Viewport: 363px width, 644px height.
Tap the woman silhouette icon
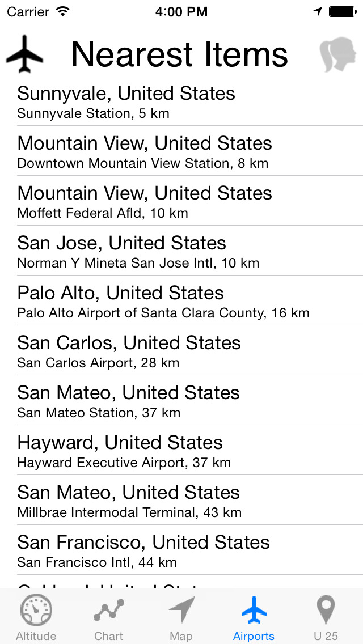pyautogui.click(x=338, y=54)
